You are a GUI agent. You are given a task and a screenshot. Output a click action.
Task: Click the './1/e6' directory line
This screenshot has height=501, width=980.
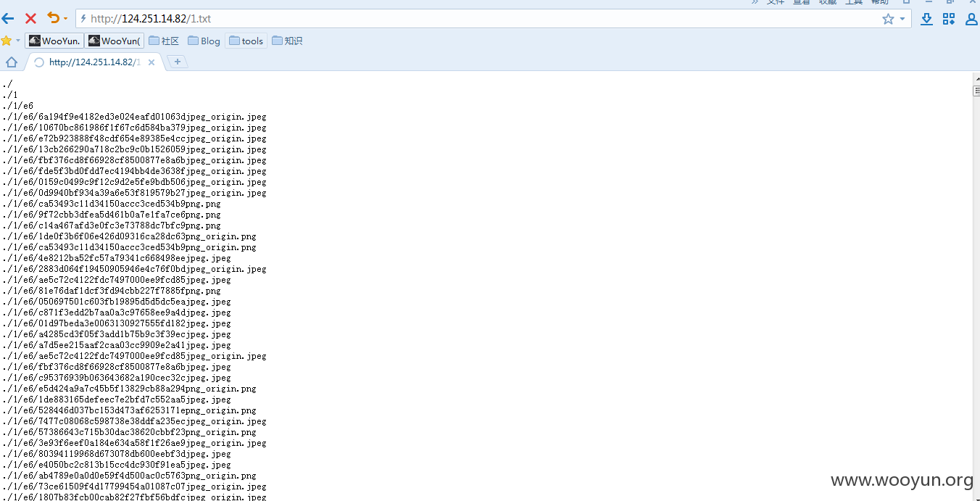pos(17,106)
